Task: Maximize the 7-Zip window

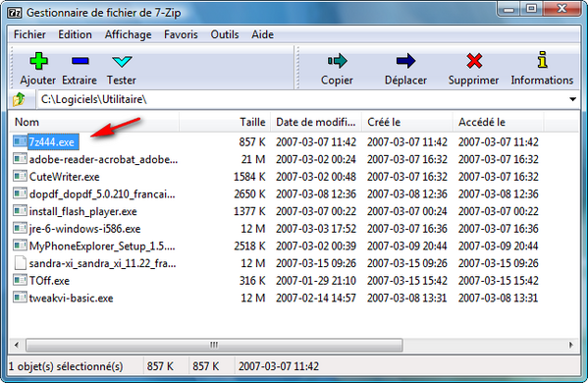Action: (531, 9)
